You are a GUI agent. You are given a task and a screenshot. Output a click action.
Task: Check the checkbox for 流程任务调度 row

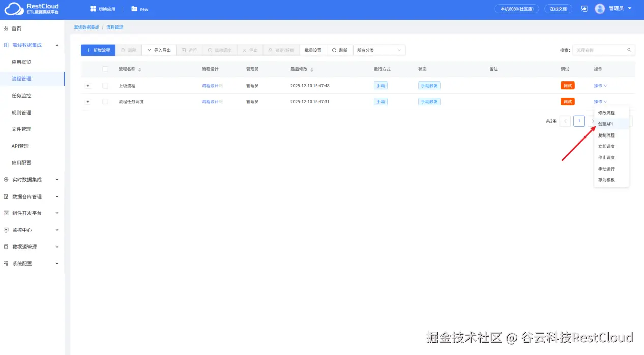coord(105,101)
